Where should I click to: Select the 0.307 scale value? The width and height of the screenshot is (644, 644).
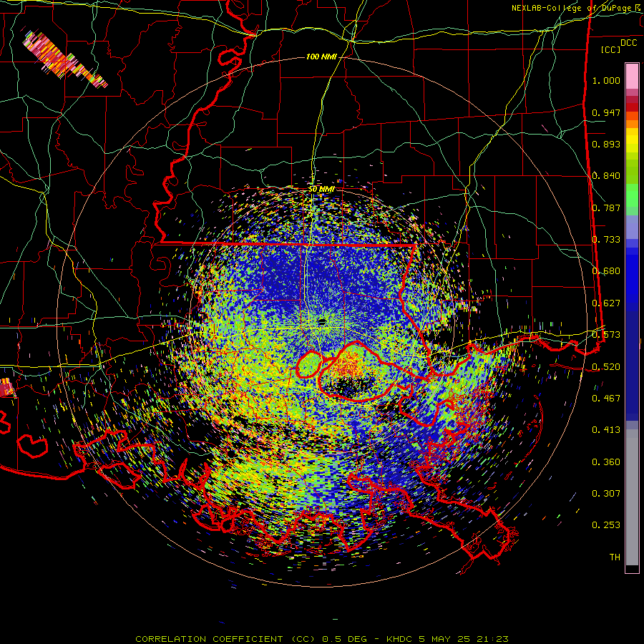point(606,494)
